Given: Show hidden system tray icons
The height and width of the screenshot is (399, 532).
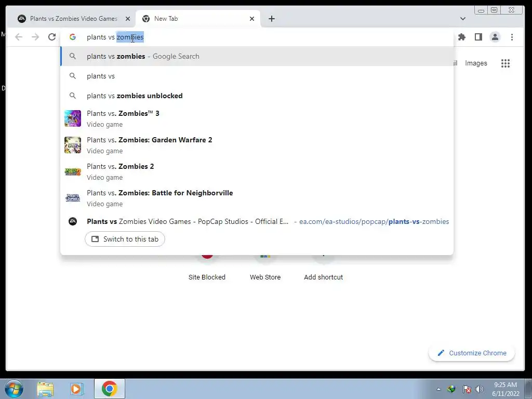Looking at the screenshot, I should tap(438, 389).
